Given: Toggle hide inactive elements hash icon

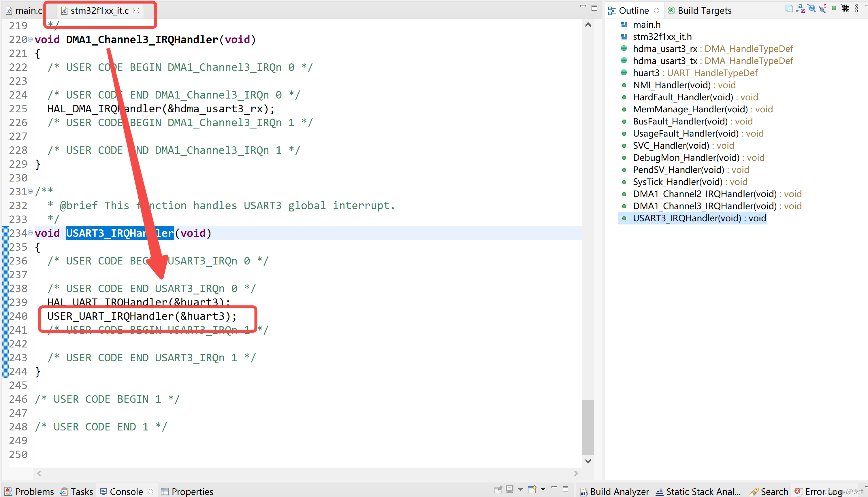Looking at the screenshot, I should tap(845, 9).
